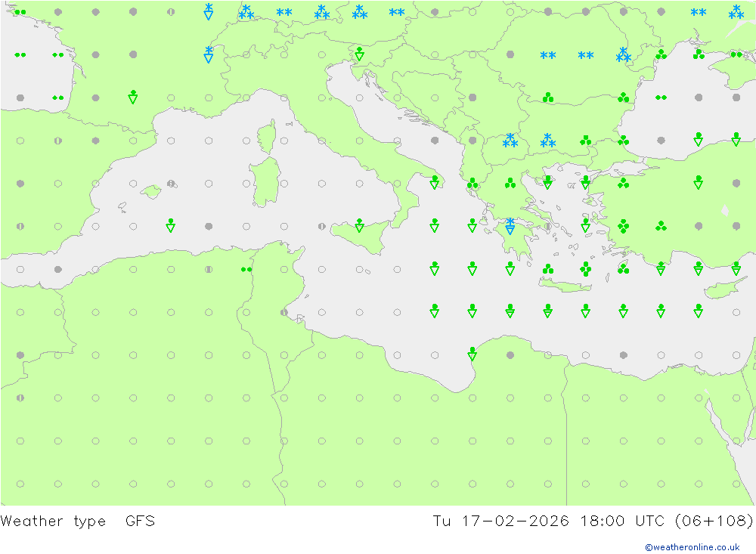Image resolution: width=756 pixels, height=554 pixels.
Task: Click the green shower symbol at northeastern Italy
Action: click(x=359, y=54)
